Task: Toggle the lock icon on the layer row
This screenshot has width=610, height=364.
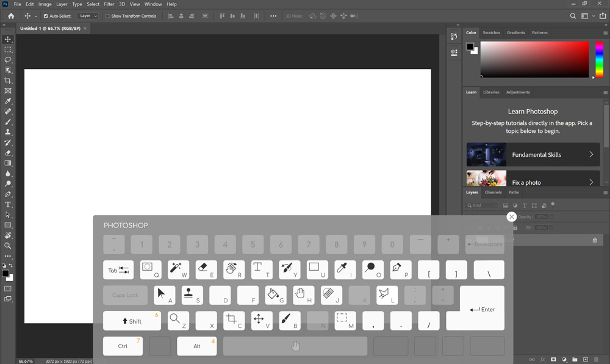Action: pos(595,240)
